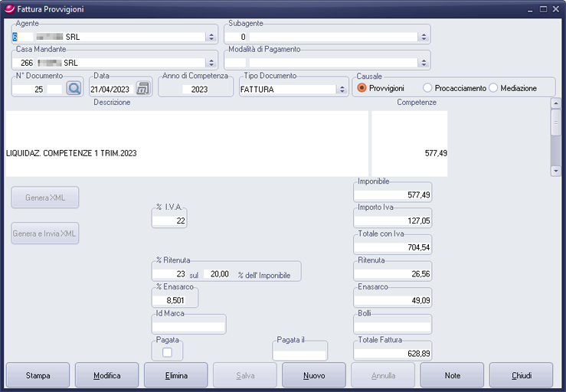The width and height of the screenshot is (566, 392).
Task: Create a new invoice with Nuovo
Action: tap(314, 376)
